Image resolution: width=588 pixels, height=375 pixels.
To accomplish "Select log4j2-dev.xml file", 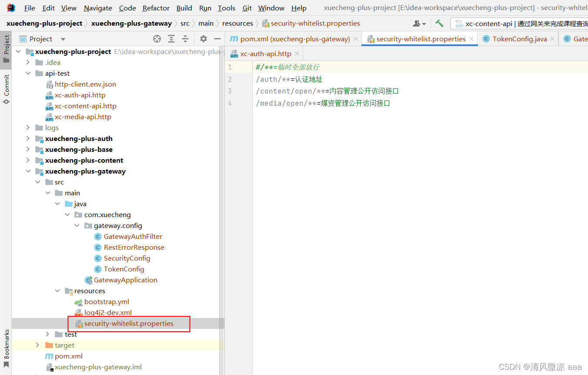I will (108, 312).
